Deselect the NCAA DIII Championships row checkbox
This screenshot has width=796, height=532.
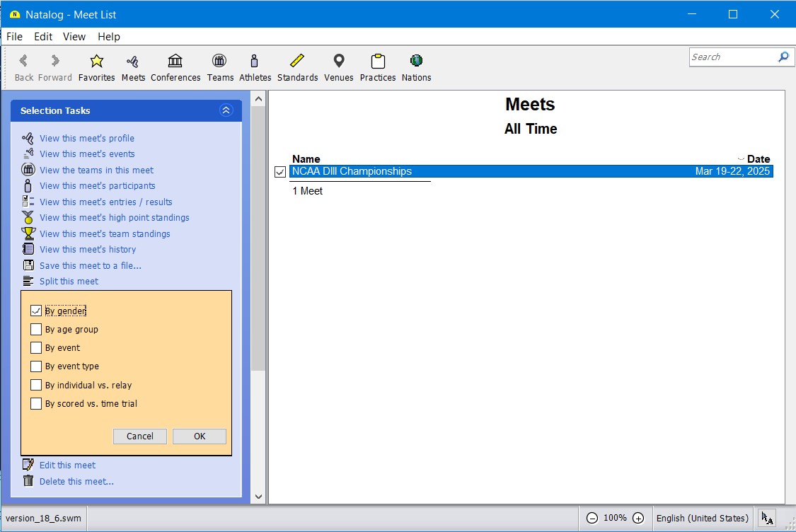pos(280,172)
